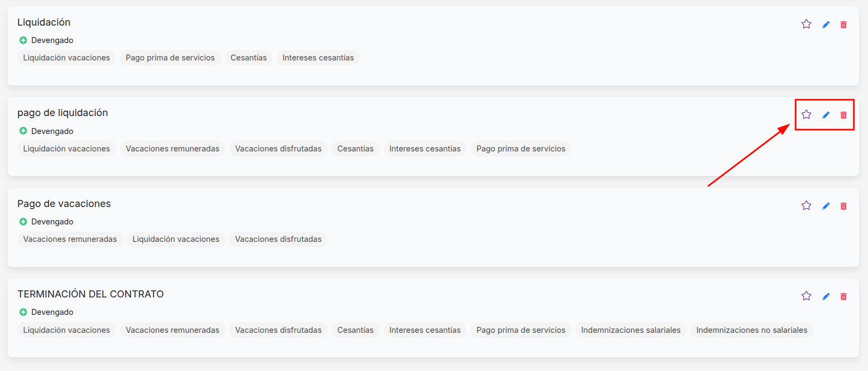Edit the TERMINACIÓN DEL CONTRATO card
This screenshot has width=868, height=371.
click(x=826, y=296)
